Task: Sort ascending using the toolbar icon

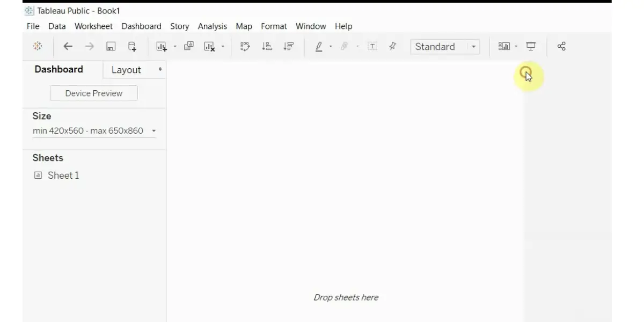Action: [x=267, y=47]
